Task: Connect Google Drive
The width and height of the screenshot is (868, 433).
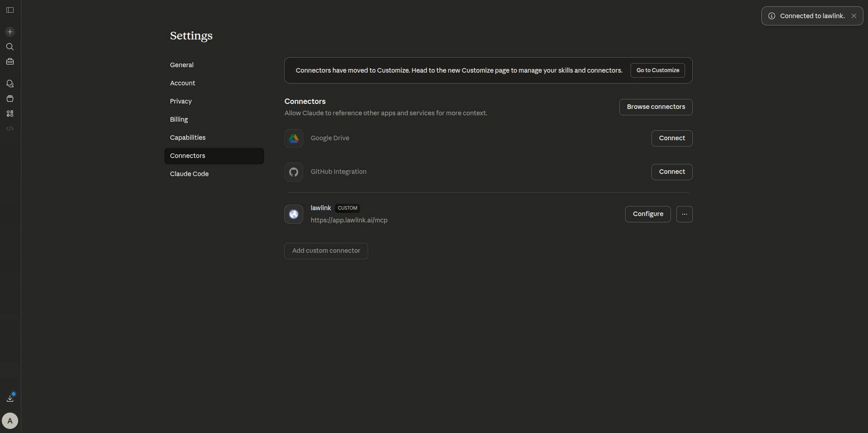Action: click(672, 138)
